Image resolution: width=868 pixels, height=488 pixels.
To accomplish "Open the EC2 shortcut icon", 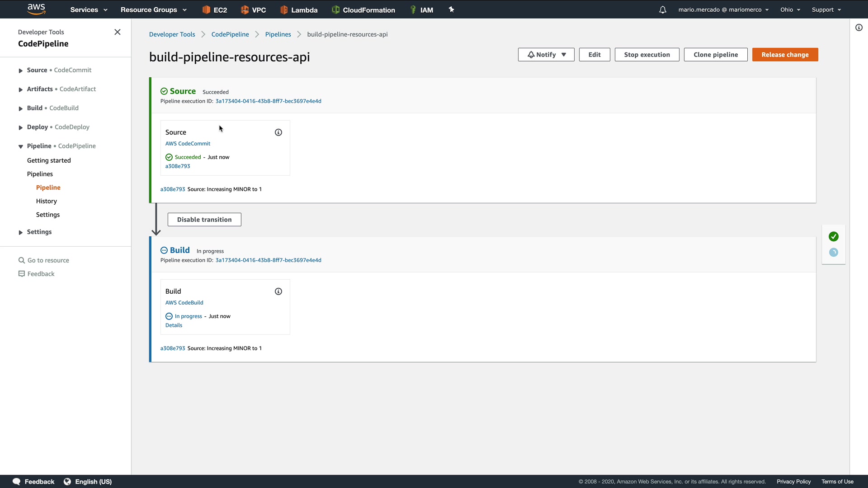I will (215, 9).
